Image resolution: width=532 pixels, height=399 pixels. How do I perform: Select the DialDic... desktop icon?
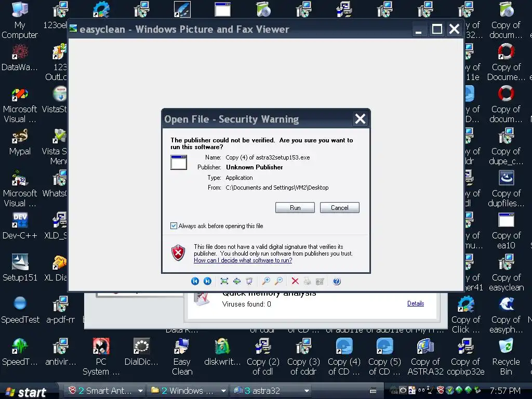click(x=141, y=352)
